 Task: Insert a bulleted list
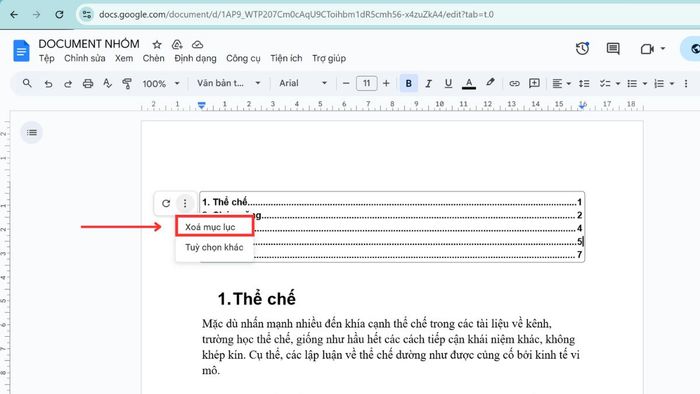pyautogui.click(x=632, y=83)
